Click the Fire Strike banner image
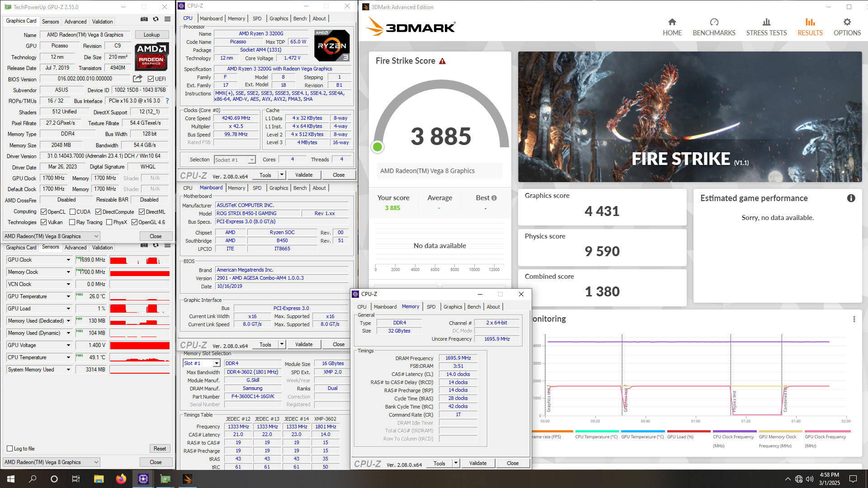The width and height of the screenshot is (868, 488). click(690, 117)
